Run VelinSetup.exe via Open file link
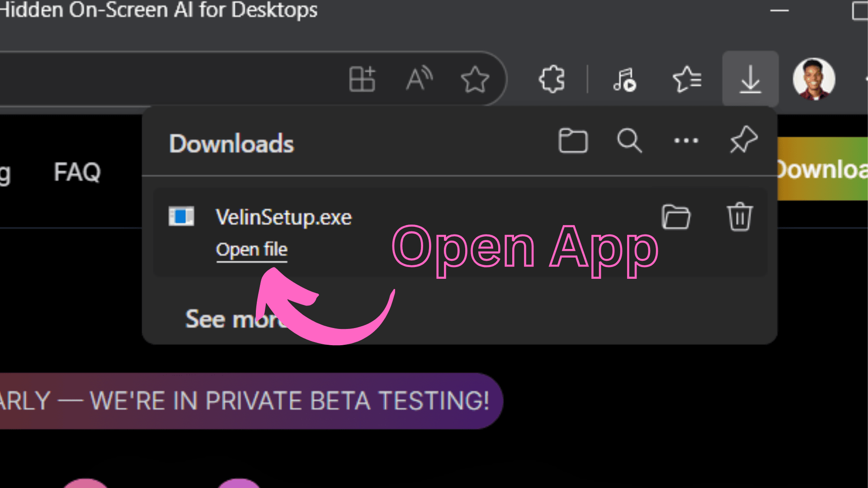 click(x=252, y=249)
